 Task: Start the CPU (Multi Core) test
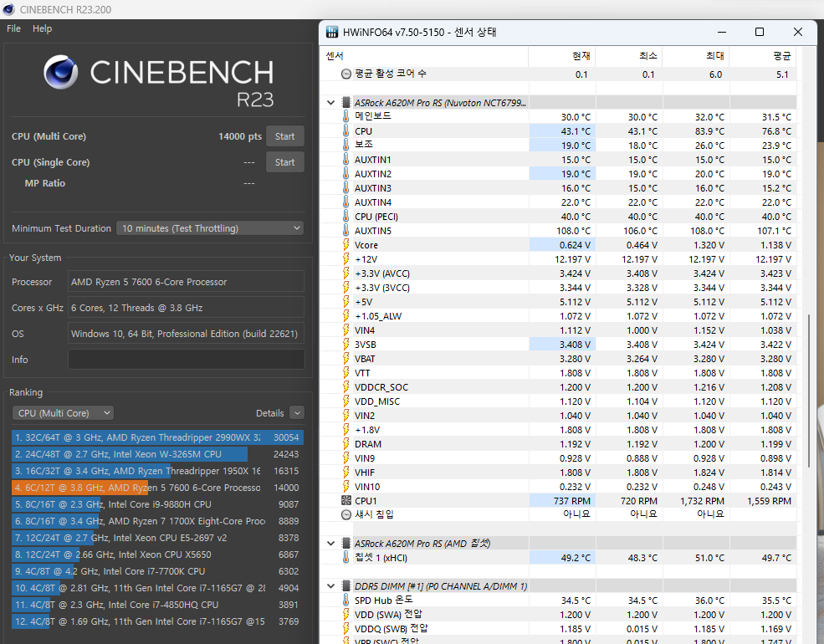pos(284,136)
